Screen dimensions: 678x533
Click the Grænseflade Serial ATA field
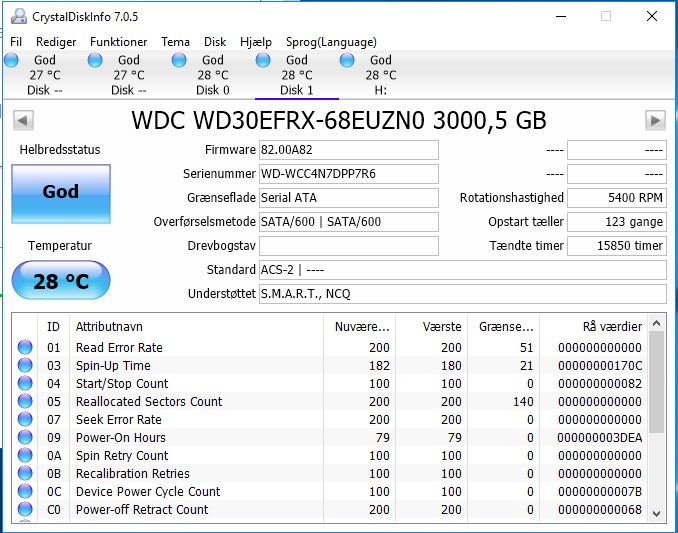(x=349, y=198)
